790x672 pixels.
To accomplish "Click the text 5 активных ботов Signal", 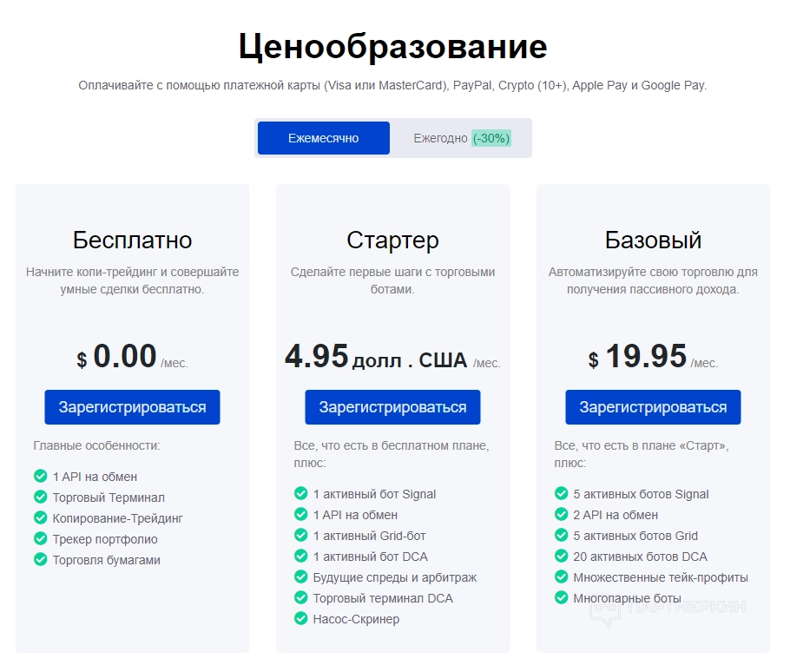I will 641,494.
